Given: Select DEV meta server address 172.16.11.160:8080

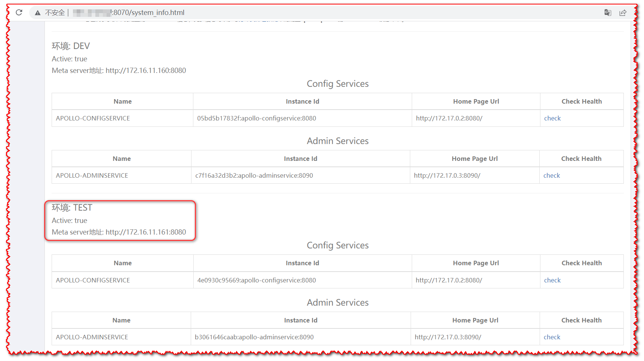Looking at the screenshot, I should (146, 70).
